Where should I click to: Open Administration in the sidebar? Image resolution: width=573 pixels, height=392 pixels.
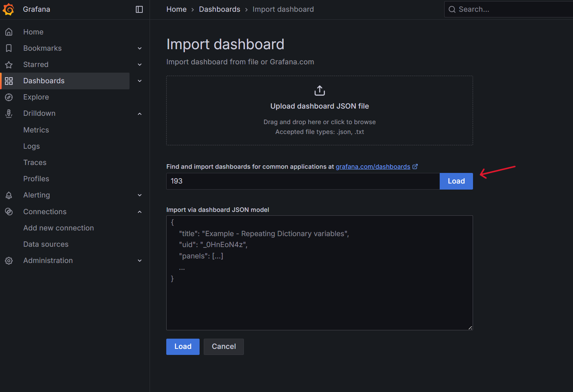[48, 261]
